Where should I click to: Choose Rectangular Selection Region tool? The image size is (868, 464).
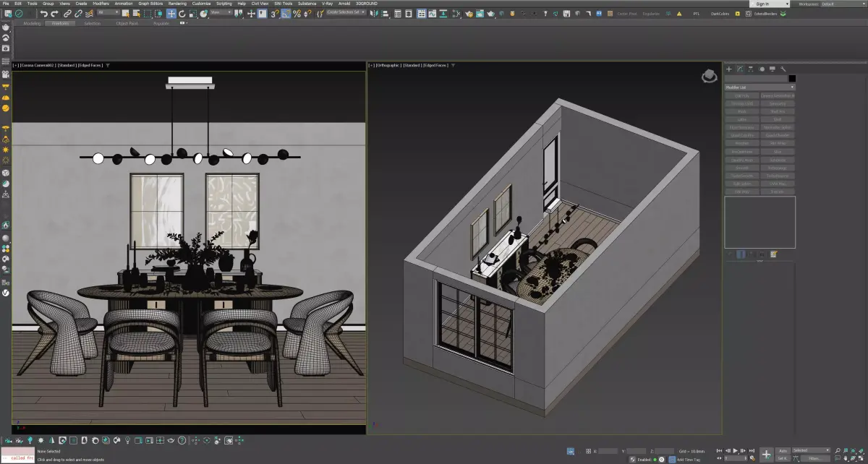click(x=147, y=13)
